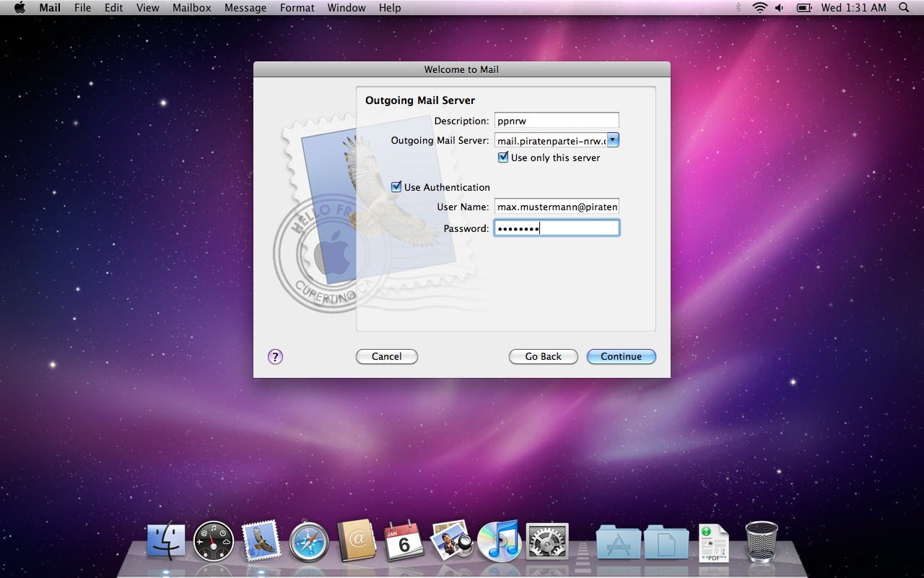
Task: Click the purple help question mark button
Action: point(275,356)
